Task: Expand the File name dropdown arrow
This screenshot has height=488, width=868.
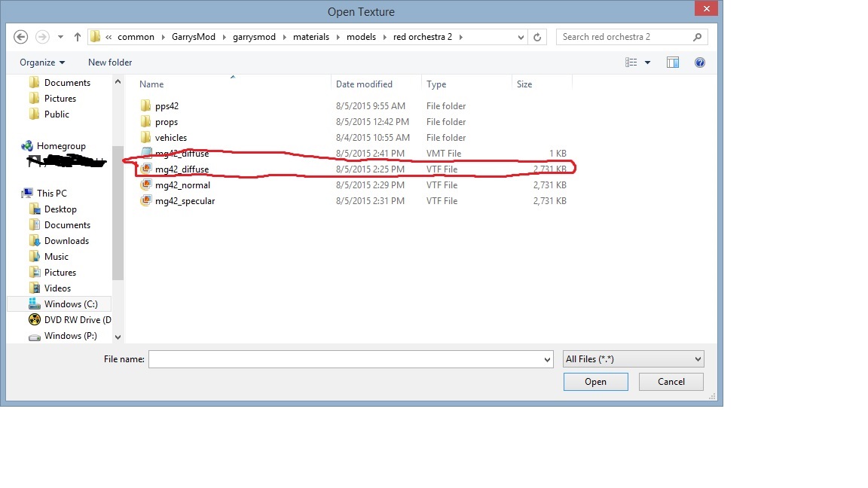Action: coord(548,360)
